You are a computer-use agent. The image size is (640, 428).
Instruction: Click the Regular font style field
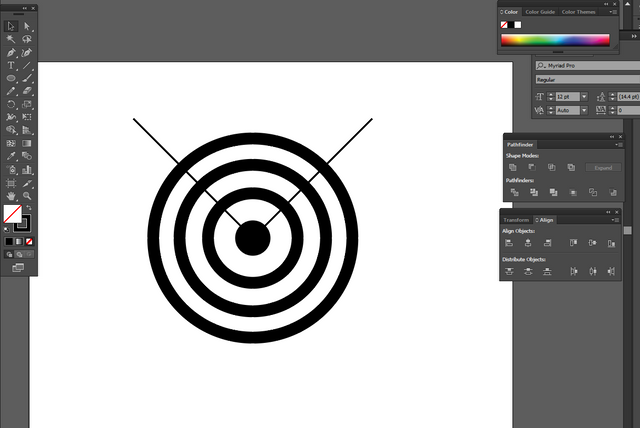(x=588, y=80)
